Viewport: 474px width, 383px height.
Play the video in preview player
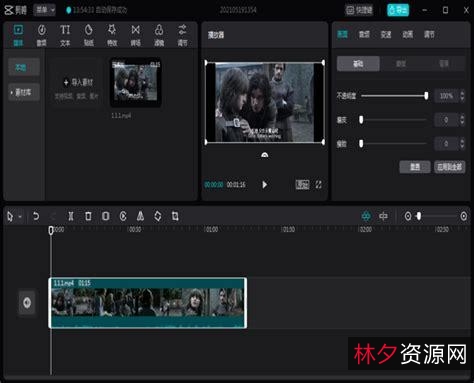[265, 185]
